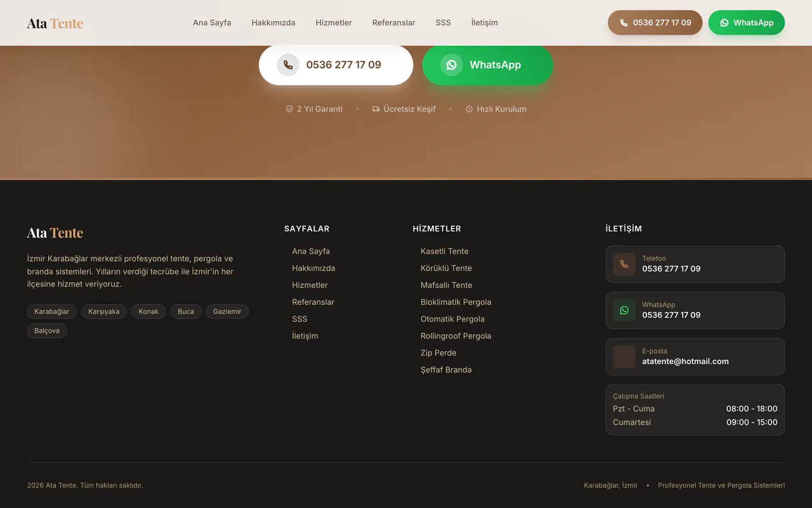Click the WhatsApp icon in footer contact card

coord(624,310)
